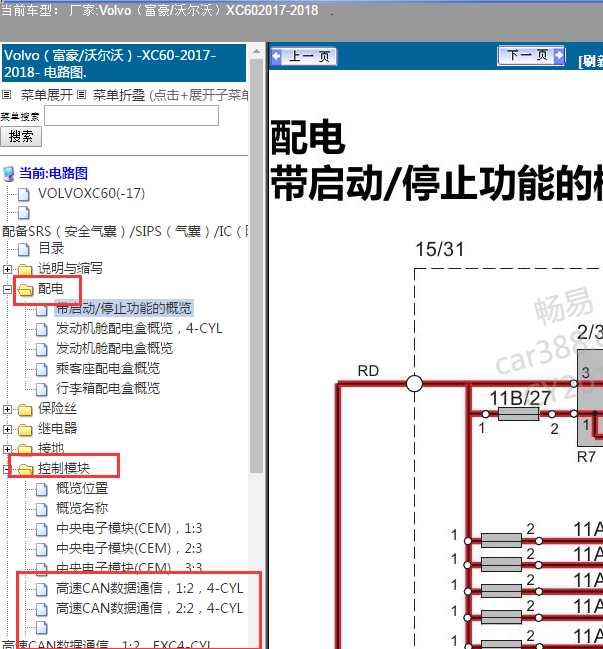Collapse the 配电 folder
This screenshot has width=603, height=649.
pyautogui.click(x=7, y=289)
